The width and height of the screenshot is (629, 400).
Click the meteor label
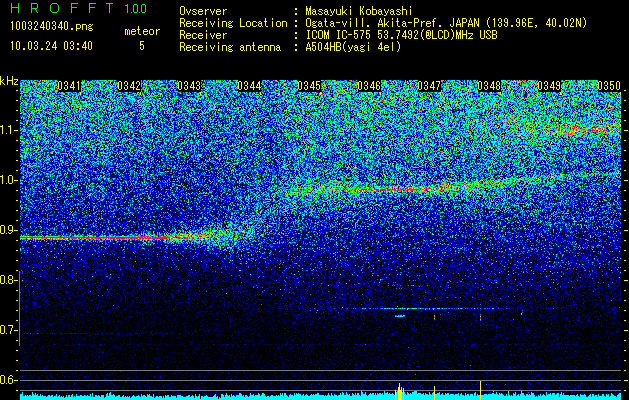point(142,31)
